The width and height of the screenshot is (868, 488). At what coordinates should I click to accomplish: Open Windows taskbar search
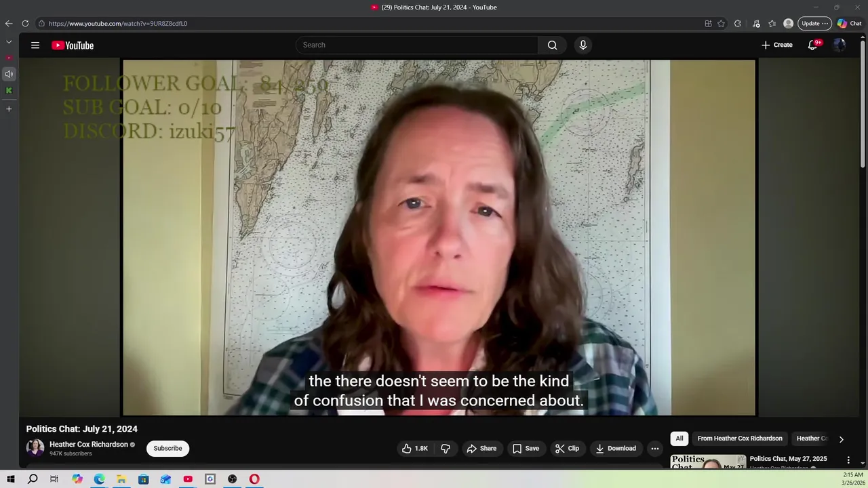pyautogui.click(x=33, y=479)
